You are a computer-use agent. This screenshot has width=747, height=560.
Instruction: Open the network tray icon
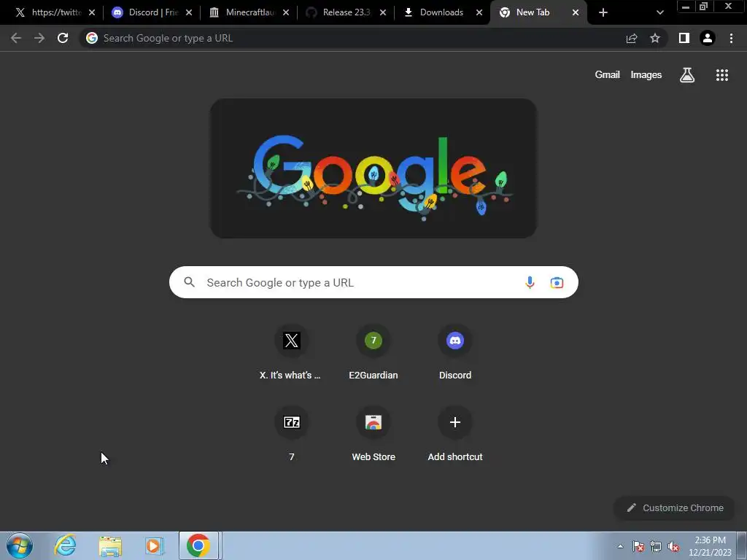656,546
